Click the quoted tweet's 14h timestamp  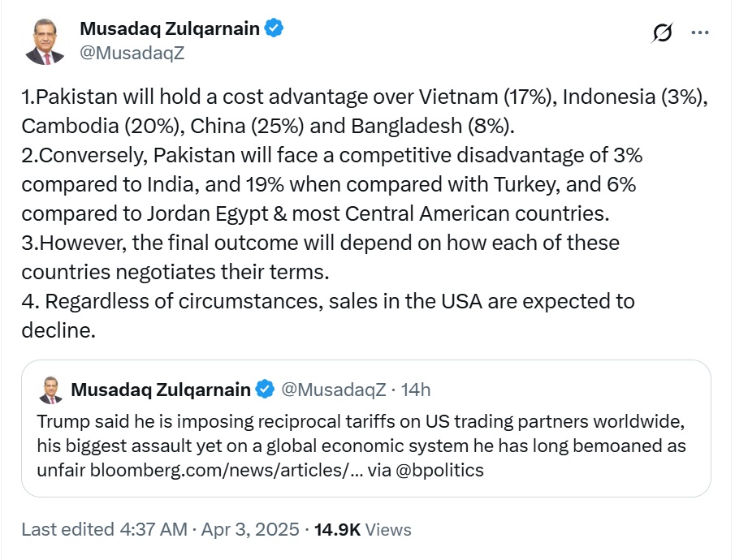pos(416,390)
